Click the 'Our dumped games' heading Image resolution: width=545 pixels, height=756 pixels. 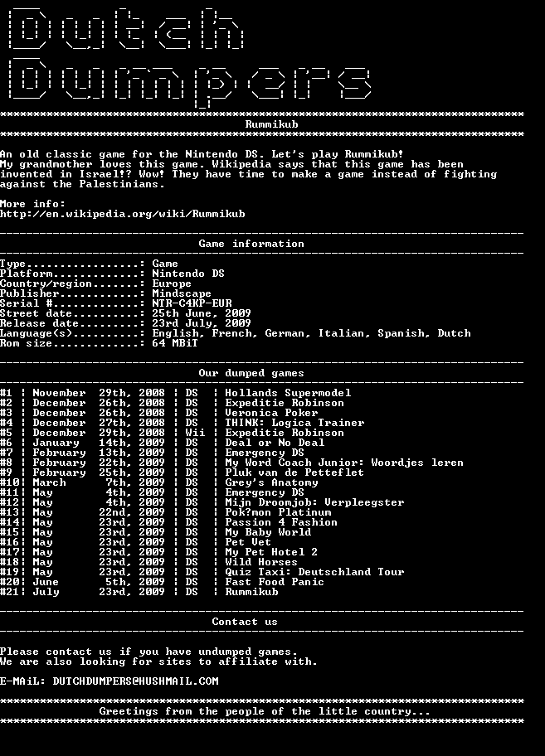point(251,373)
